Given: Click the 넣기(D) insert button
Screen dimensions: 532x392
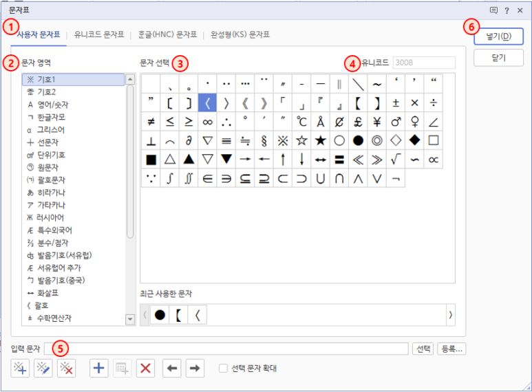Looking at the screenshot, I should pos(498,36).
